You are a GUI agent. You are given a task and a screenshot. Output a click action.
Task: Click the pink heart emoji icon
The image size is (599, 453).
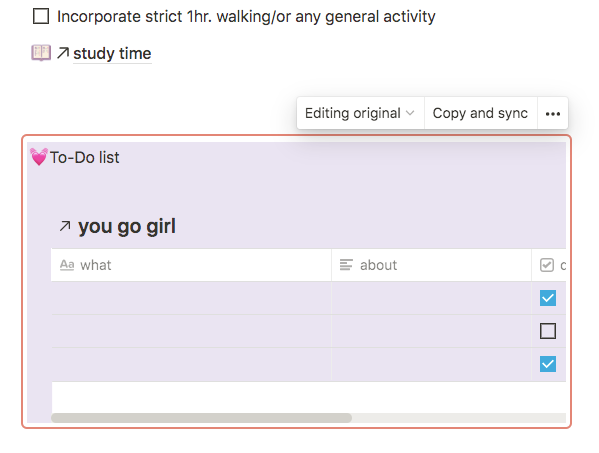click(39, 157)
